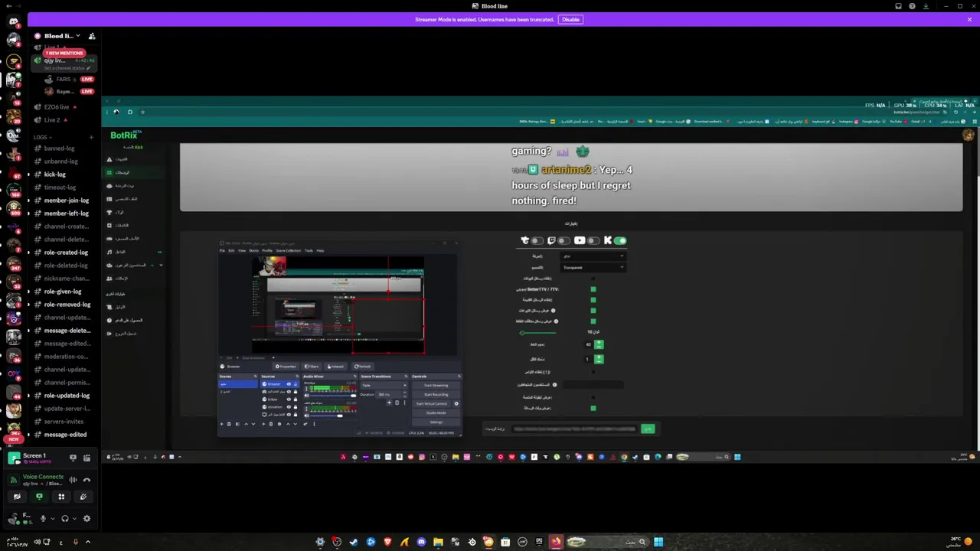The width and height of the screenshot is (980, 551).
Task: Toggle the YouTube switch in streamed BotRix page
Action: pos(592,240)
